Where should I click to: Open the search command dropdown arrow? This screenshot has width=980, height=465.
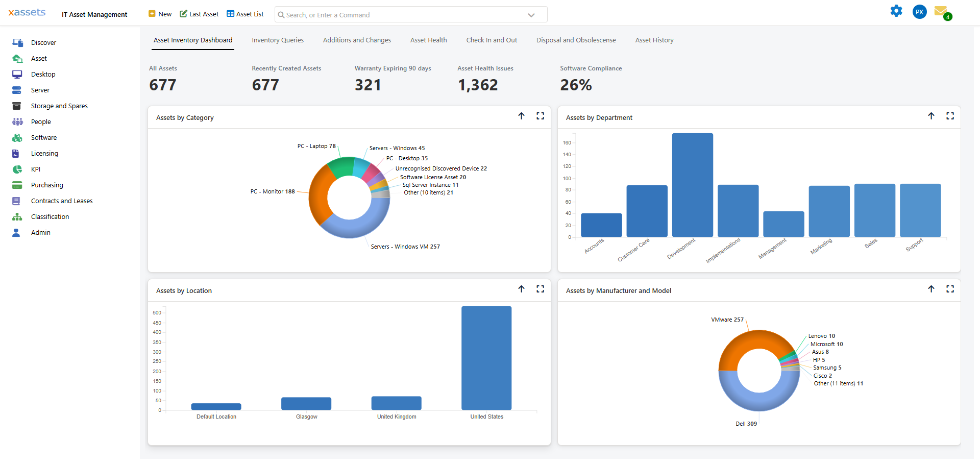(x=531, y=14)
